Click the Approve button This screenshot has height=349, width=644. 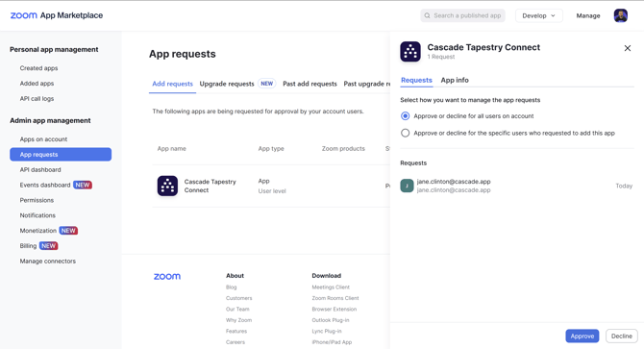[x=582, y=336]
